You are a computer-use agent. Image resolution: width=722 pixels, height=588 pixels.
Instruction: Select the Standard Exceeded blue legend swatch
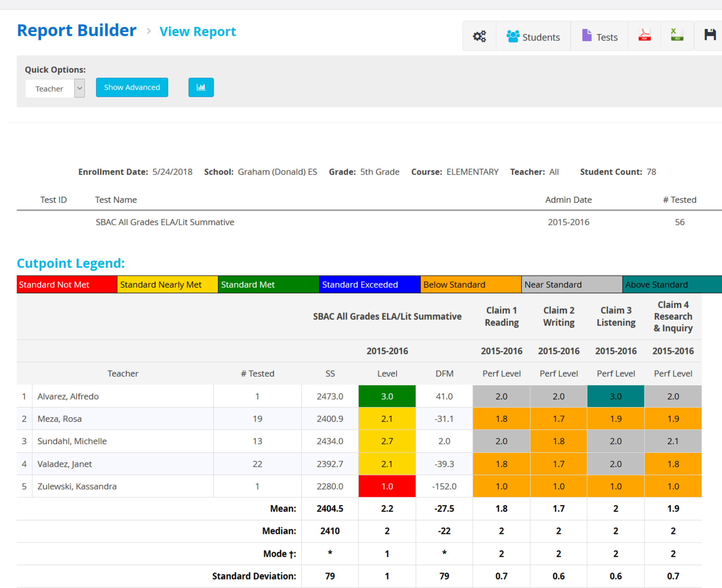(x=369, y=284)
